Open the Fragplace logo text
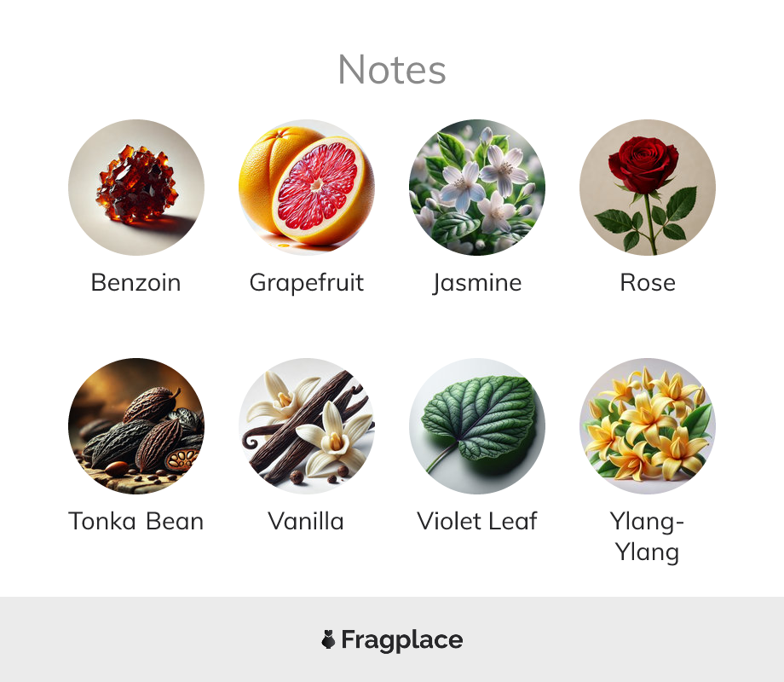 pos(402,640)
